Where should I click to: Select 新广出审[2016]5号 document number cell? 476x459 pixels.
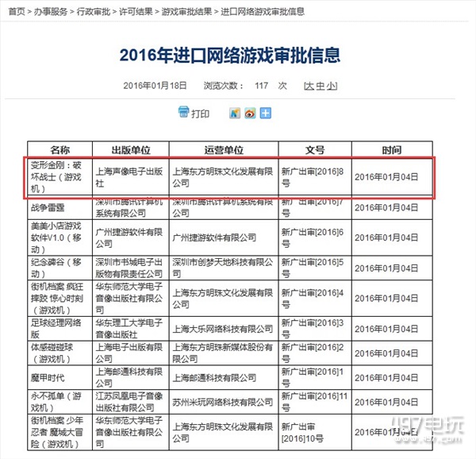click(x=315, y=268)
